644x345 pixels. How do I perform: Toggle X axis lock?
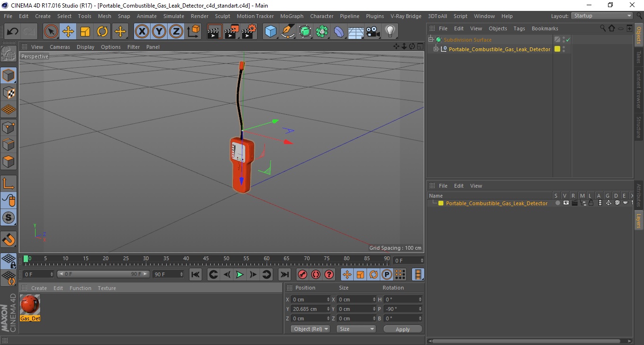tap(142, 32)
